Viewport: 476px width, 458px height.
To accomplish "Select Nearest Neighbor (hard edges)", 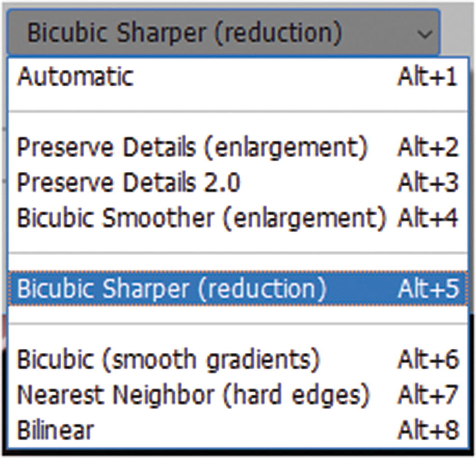I will pos(193,395).
